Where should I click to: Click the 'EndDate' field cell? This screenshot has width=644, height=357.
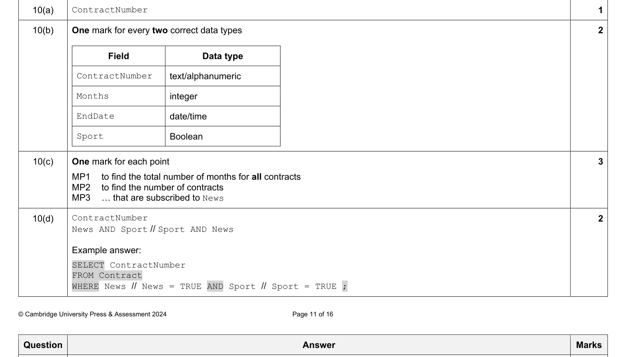coord(119,116)
